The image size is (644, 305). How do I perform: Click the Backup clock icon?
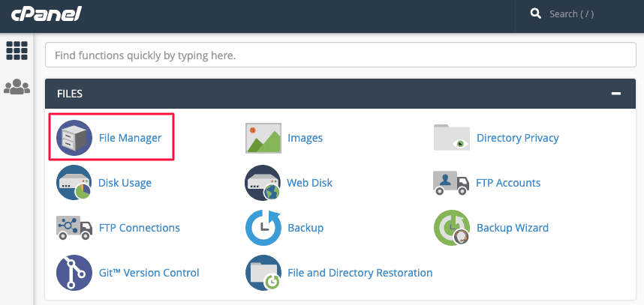263,228
